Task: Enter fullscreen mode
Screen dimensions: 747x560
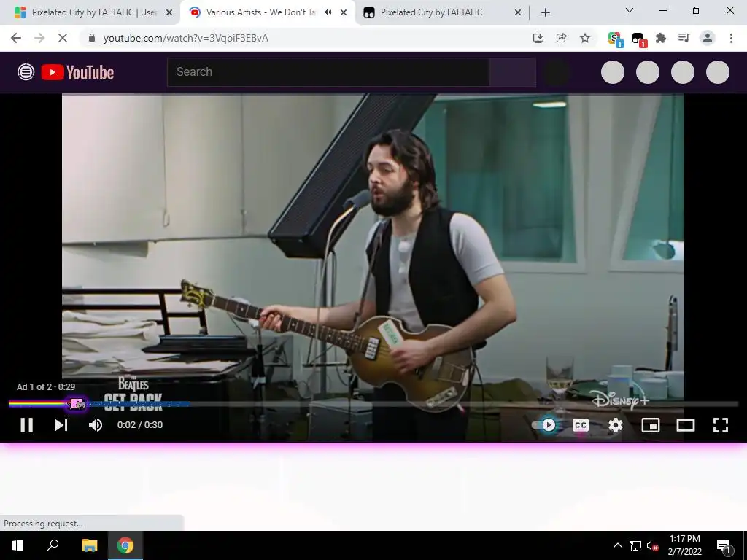Action: point(720,425)
